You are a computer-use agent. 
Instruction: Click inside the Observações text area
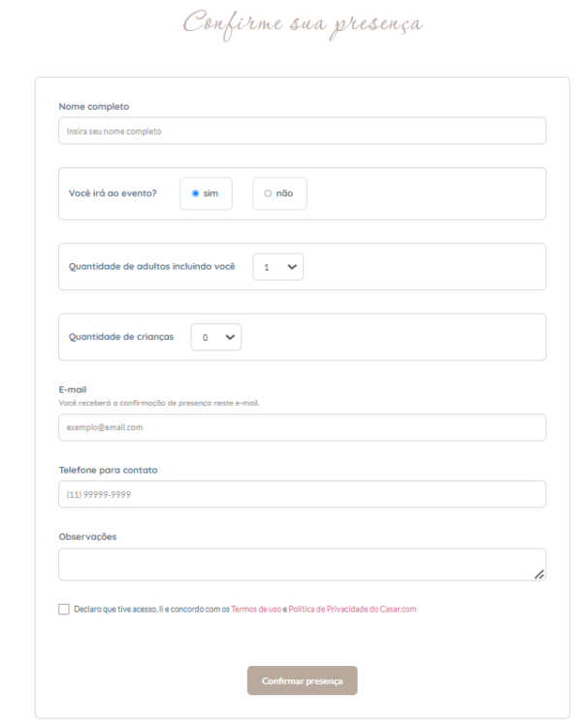[x=302, y=565]
